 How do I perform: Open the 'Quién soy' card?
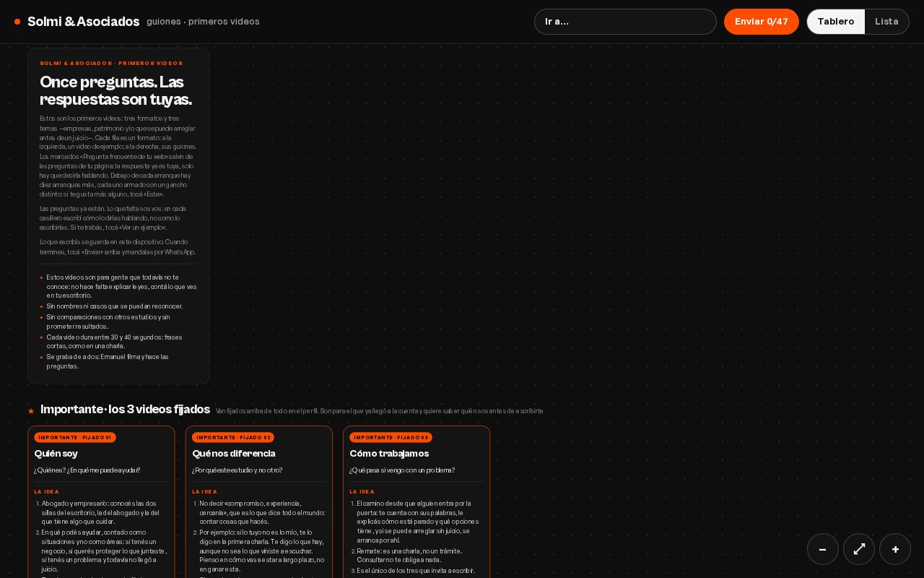tap(101, 502)
